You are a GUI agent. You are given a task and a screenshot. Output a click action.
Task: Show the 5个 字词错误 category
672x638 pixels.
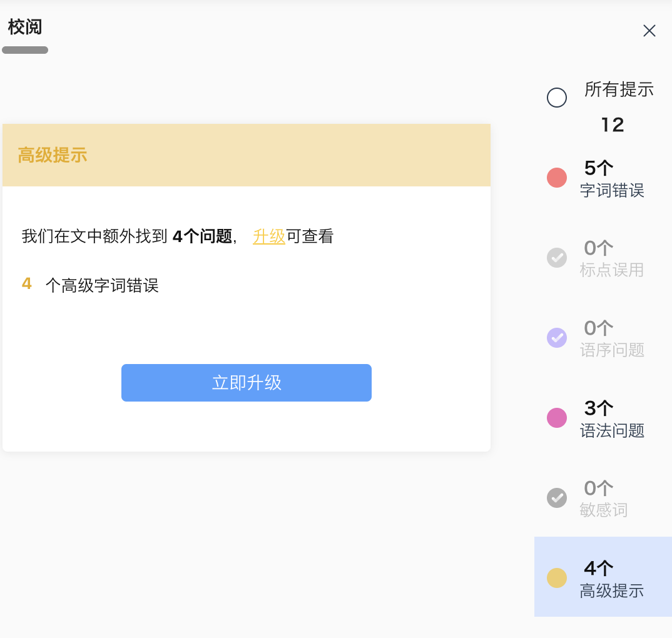611,179
